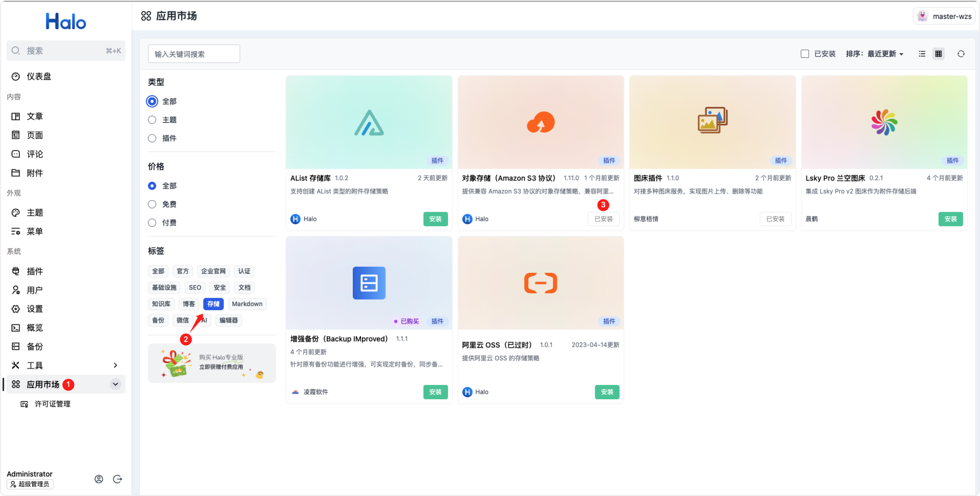Filter by the 企业官网 tag
Viewport: 980px width, 496px height.
point(214,271)
